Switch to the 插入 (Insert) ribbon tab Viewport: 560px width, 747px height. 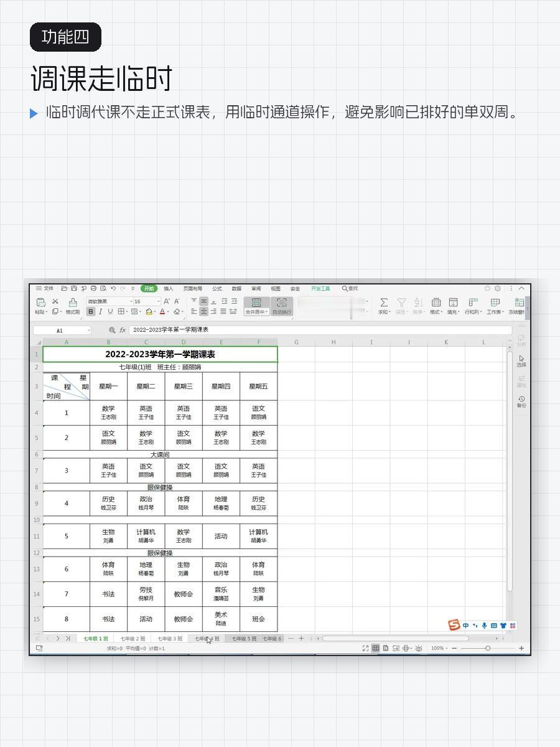click(x=169, y=288)
